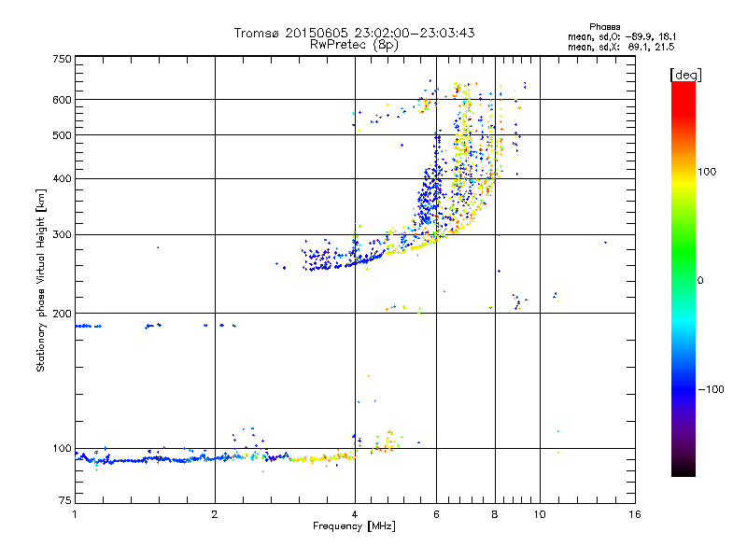Viewport: 747px width, 560px height.
Task: Click the '750' height tick label
Action: pos(62,59)
